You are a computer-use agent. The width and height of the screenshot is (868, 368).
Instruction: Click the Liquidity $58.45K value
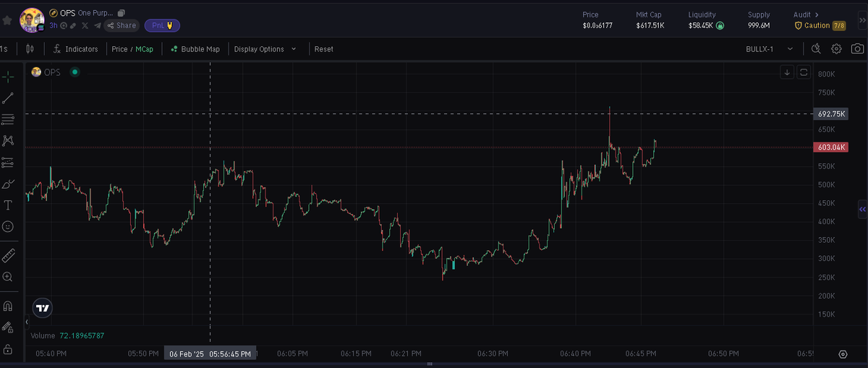tap(700, 26)
